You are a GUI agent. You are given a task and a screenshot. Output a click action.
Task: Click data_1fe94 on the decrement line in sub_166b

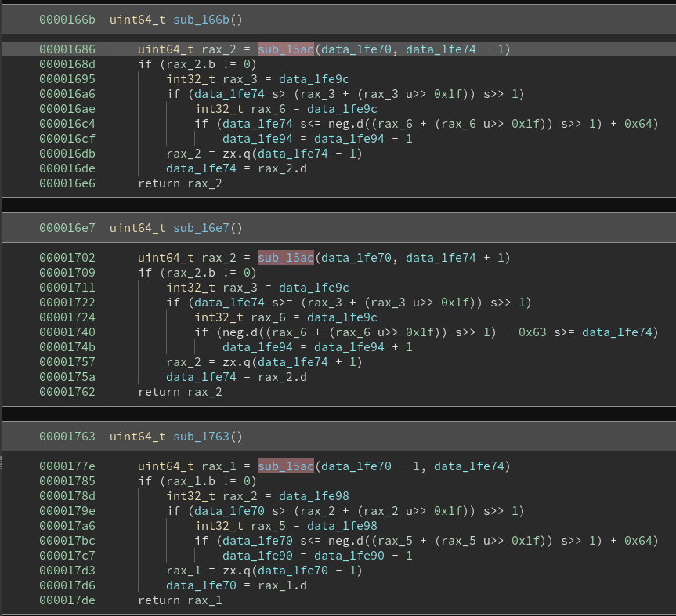pyautogui.click(x=256, y=138)
